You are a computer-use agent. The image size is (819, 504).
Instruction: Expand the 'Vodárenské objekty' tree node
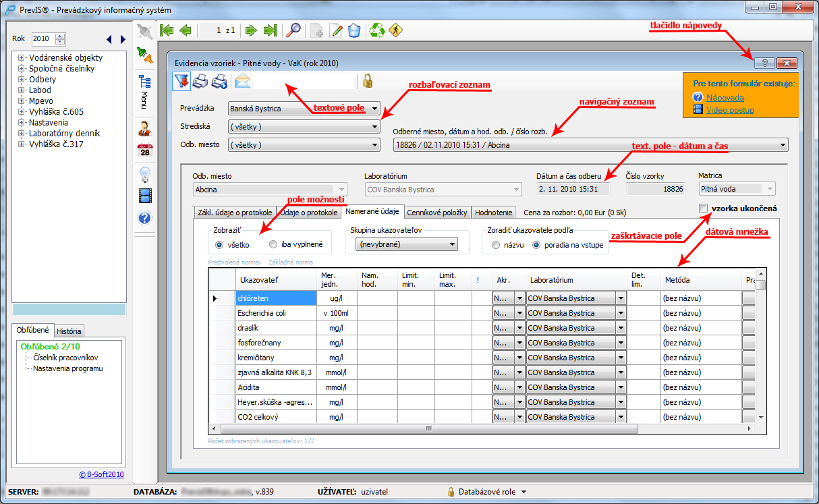22,58
